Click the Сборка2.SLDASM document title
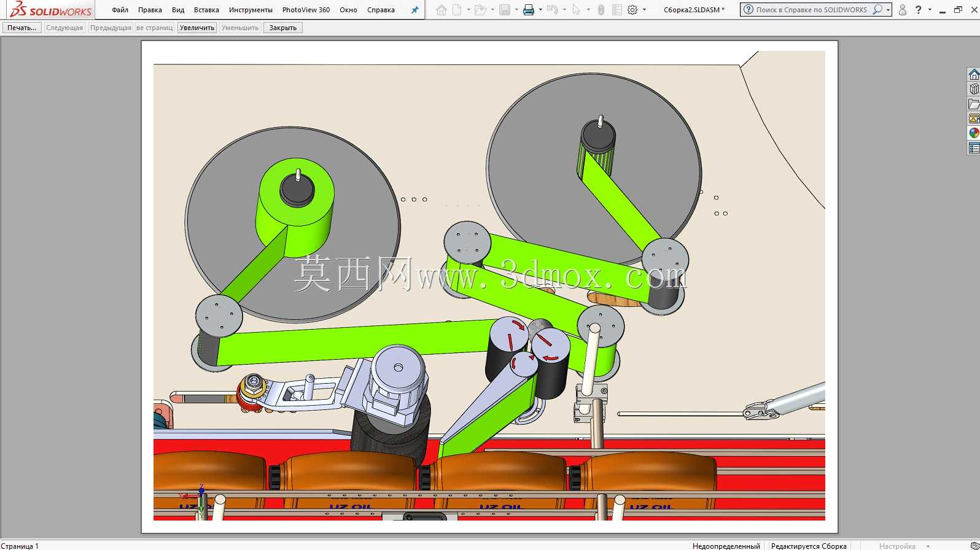The width and height of the screenshot is (980, 550). click(694, 10)
